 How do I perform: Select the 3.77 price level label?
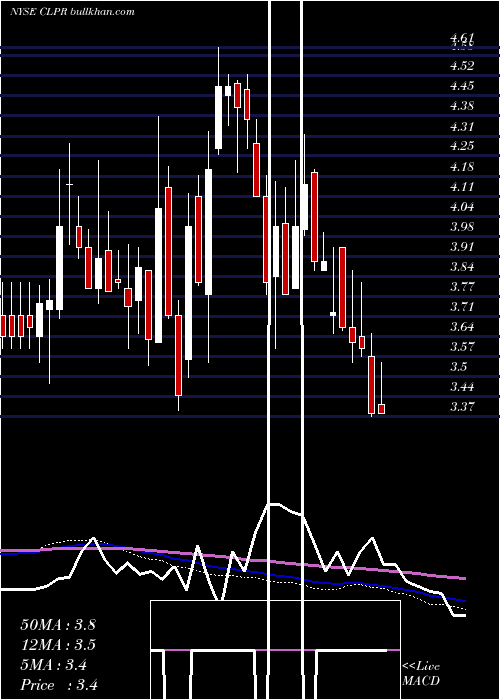click(x=462, y=287)
